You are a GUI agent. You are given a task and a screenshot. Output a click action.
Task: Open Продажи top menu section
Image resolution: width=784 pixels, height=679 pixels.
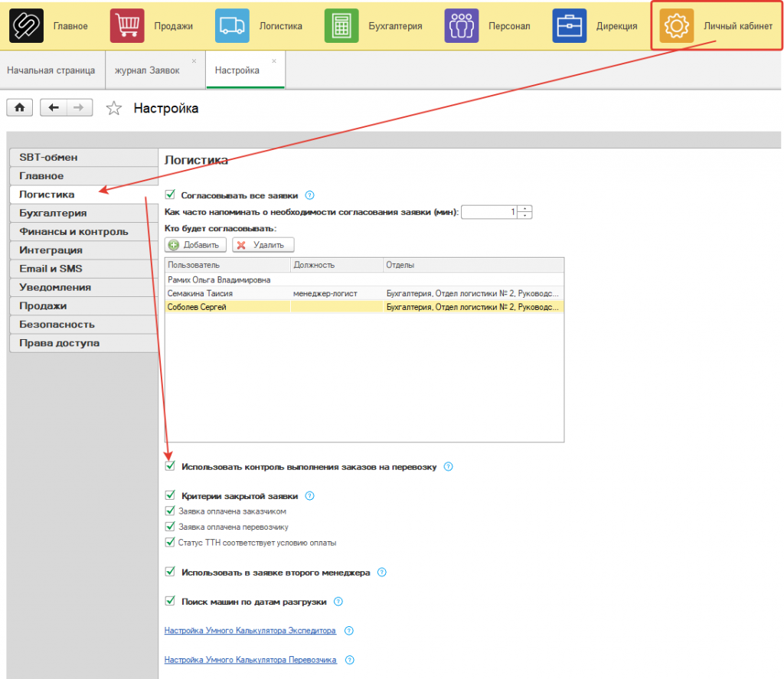[174, 26]
